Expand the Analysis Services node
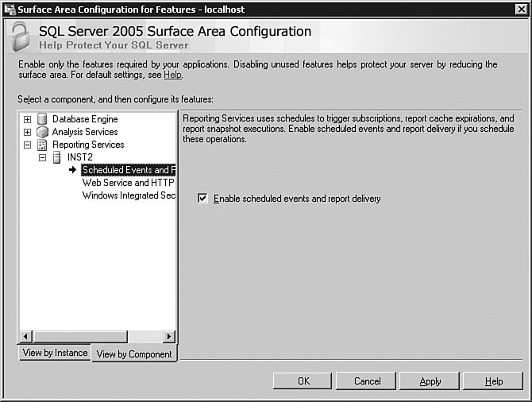 click(28, 132)
